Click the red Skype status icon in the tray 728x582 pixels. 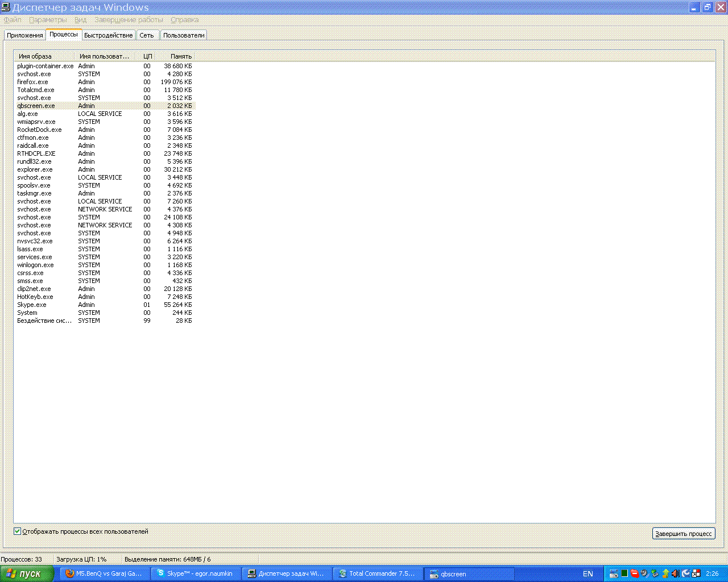click(x=635, y=574)
